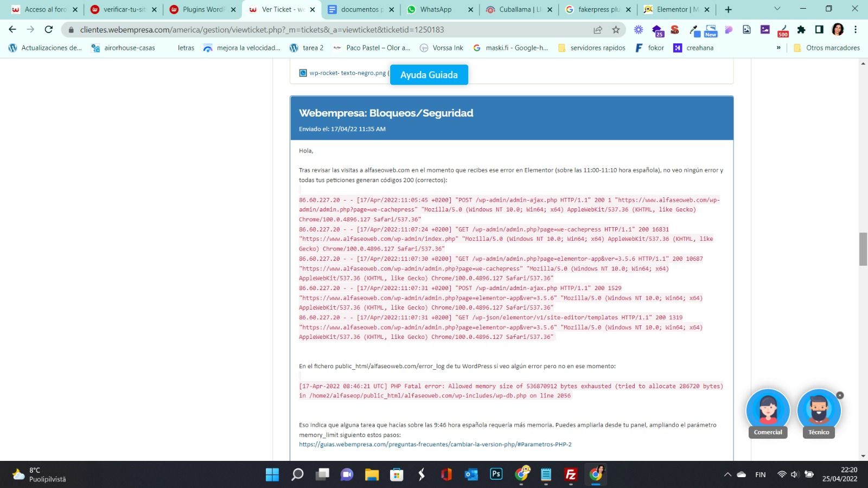The height and width of the screenshot is (488, 868).
Task: Open the maski.fi Google bookmark
Action: [510, 48]
